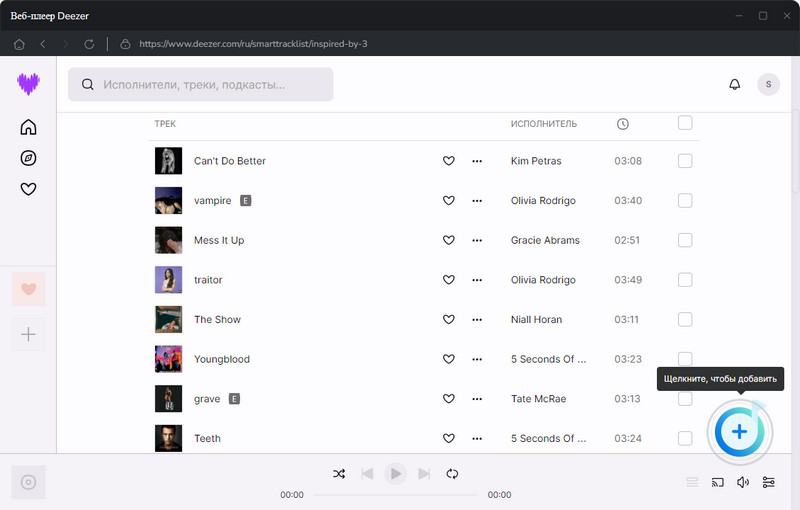800x510 pixels.
Task: Tick the select-all tracks checkbox
Action: click(x=685, y=123)
